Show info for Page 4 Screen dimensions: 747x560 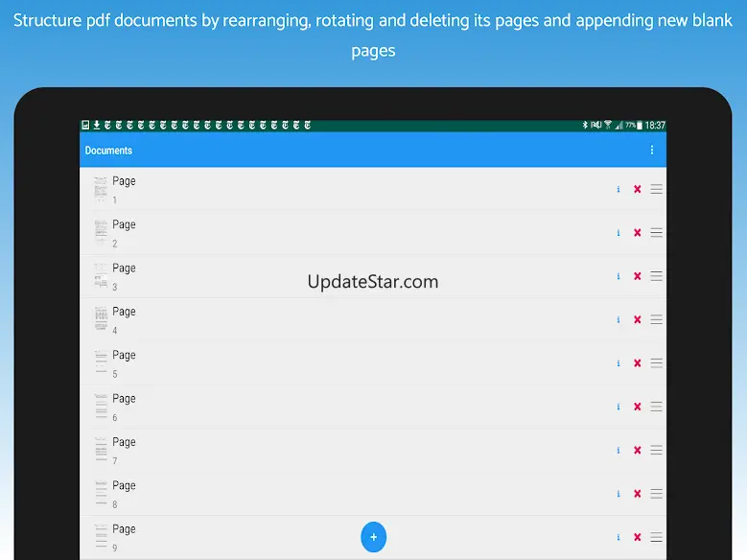[619, 320]
